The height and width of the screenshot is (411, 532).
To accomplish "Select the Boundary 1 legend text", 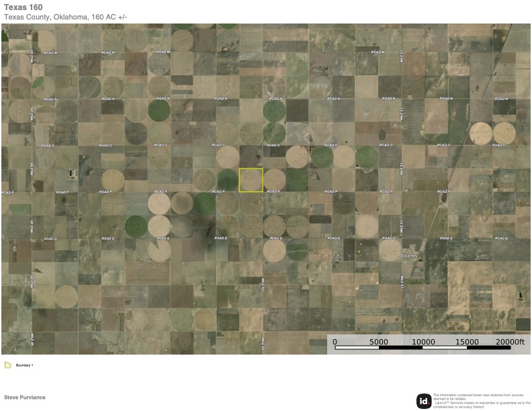I will (24, 365).
